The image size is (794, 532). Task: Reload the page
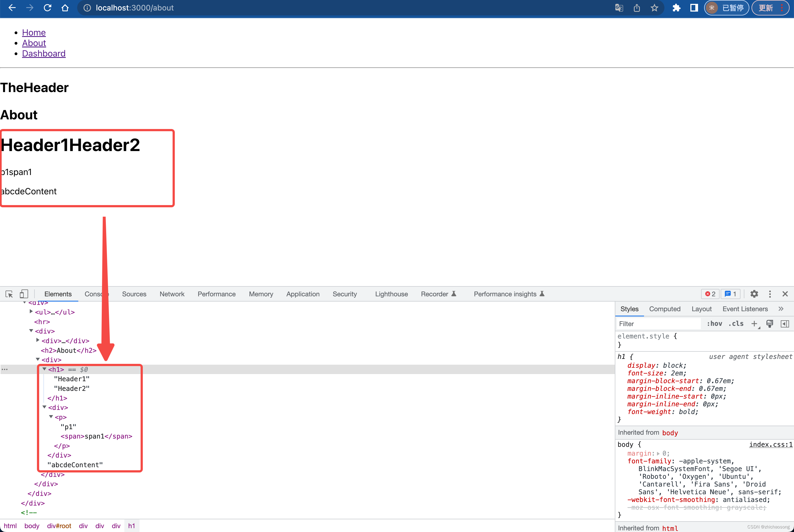pos(47,8)
